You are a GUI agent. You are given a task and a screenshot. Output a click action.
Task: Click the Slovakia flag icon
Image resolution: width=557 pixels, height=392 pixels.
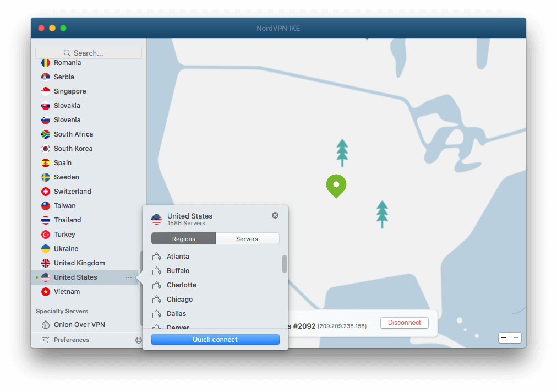pyautogui.click(x=46, y=106)
